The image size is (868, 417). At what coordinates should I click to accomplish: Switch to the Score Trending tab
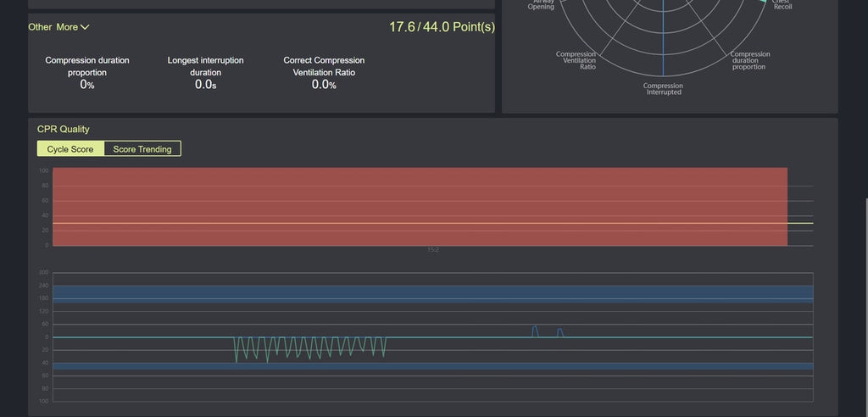pyautogui.click(x=142, y=149)
